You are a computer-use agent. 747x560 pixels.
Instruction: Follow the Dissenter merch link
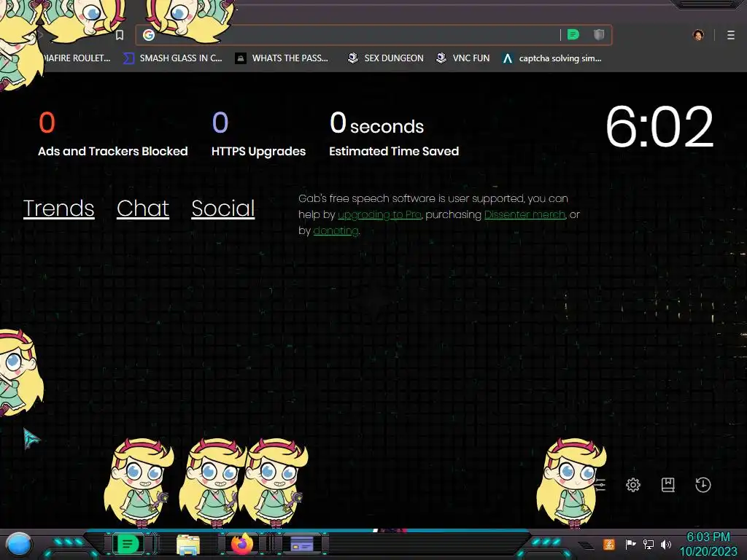(525, 215)
